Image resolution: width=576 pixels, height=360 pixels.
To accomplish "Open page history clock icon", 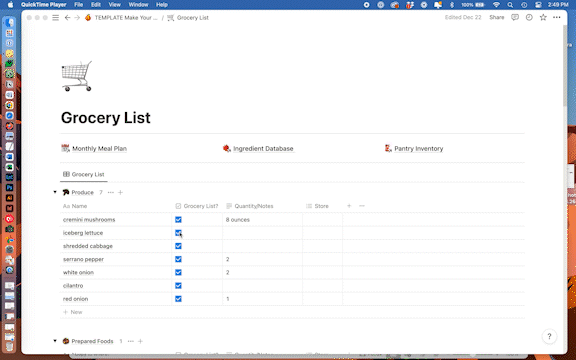I will point(529,17).
